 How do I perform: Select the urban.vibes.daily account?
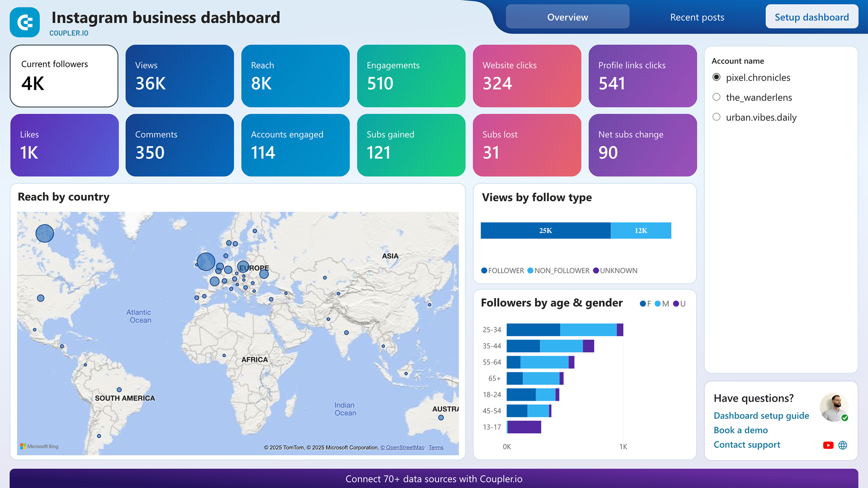716,117
